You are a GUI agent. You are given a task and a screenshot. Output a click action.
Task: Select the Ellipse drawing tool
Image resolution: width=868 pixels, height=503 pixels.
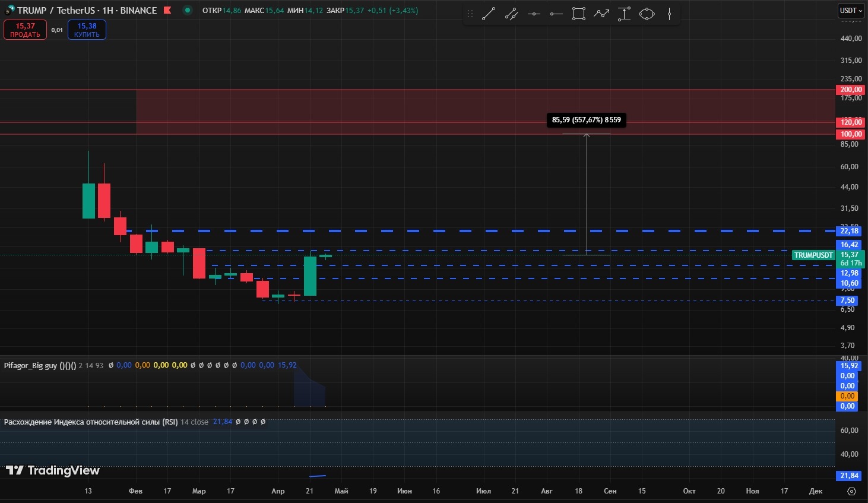click(x=647, y=14)
